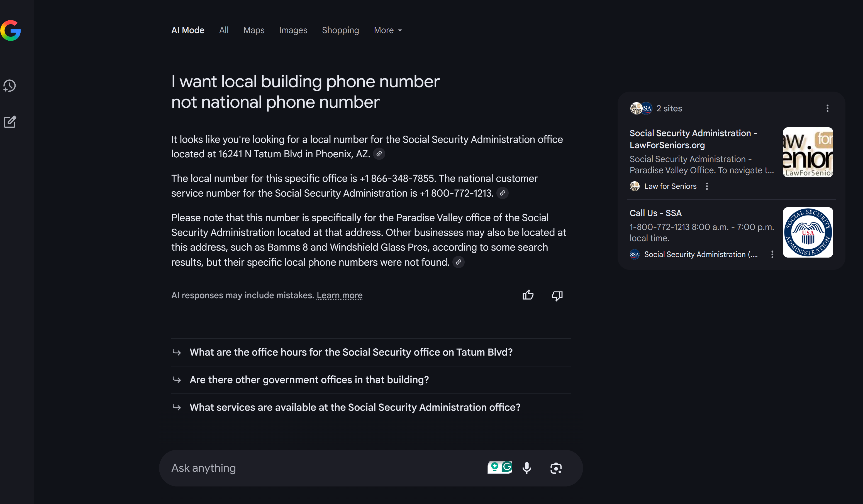Click the Law for Seniors favicon
Viewport: 863px width, 504px height.
coord(635,186)
